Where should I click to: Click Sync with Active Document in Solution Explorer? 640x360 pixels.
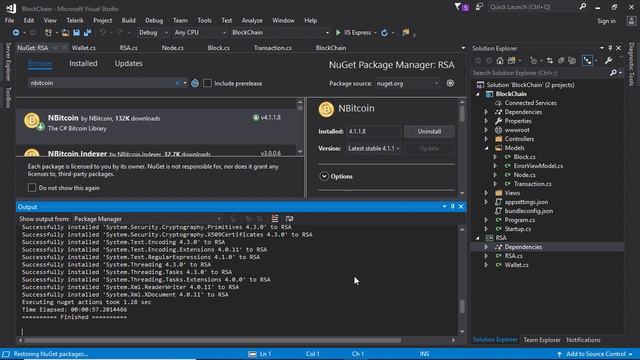[x=550, y=61]
